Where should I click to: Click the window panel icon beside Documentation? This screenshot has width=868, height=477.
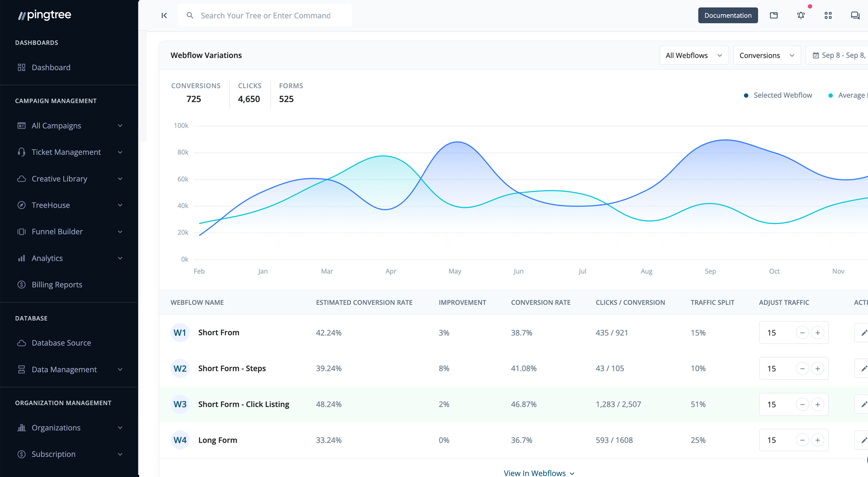(774, 15)
